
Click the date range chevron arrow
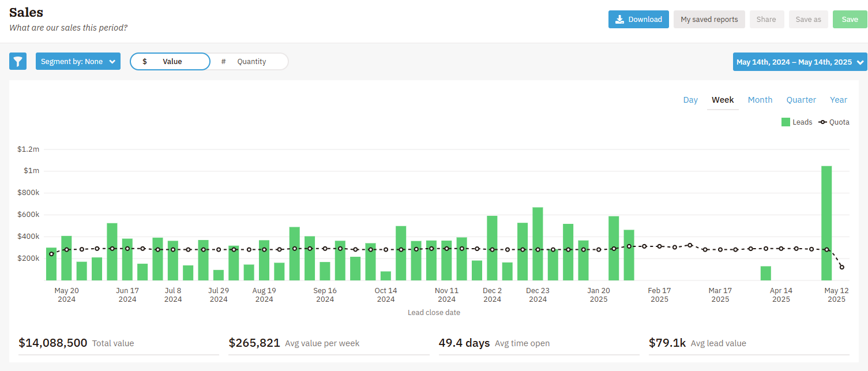click(861, 62)
